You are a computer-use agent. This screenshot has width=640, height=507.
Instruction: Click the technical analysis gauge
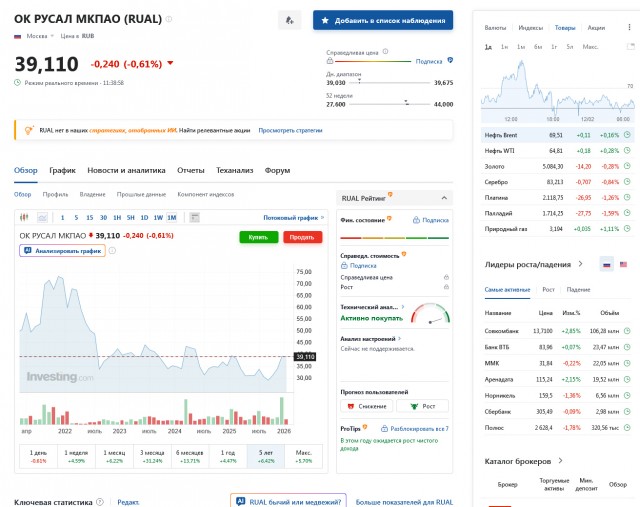tap(430, 314)
